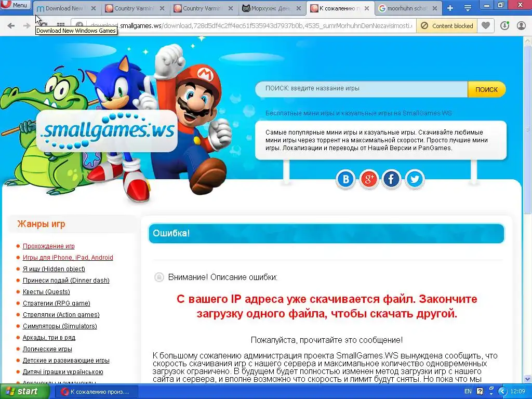Open the user account icon
The width and height of the screenshot is (532, 399).
coord(521,25)
